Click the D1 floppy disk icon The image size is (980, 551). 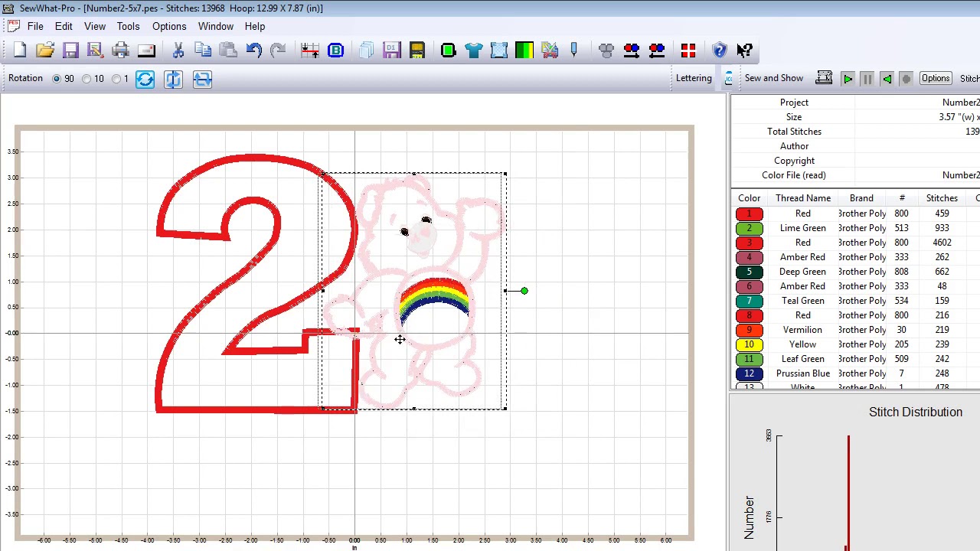[391, 51]
